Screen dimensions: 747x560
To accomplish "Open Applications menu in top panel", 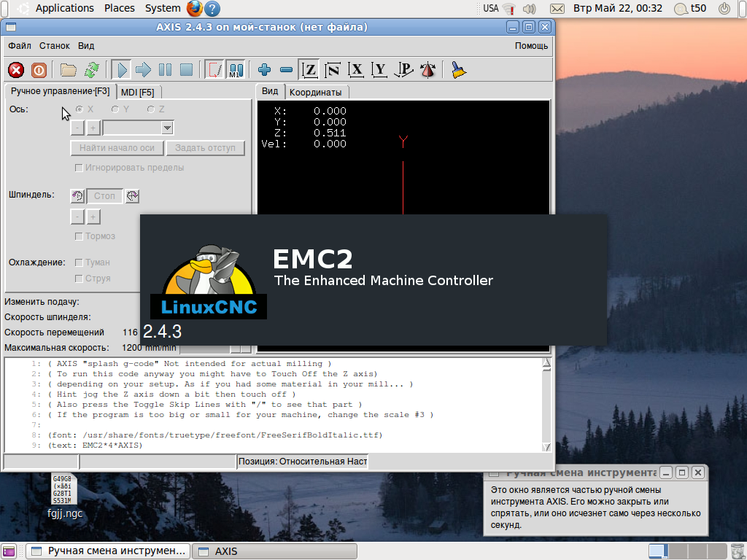I will 64,8.
